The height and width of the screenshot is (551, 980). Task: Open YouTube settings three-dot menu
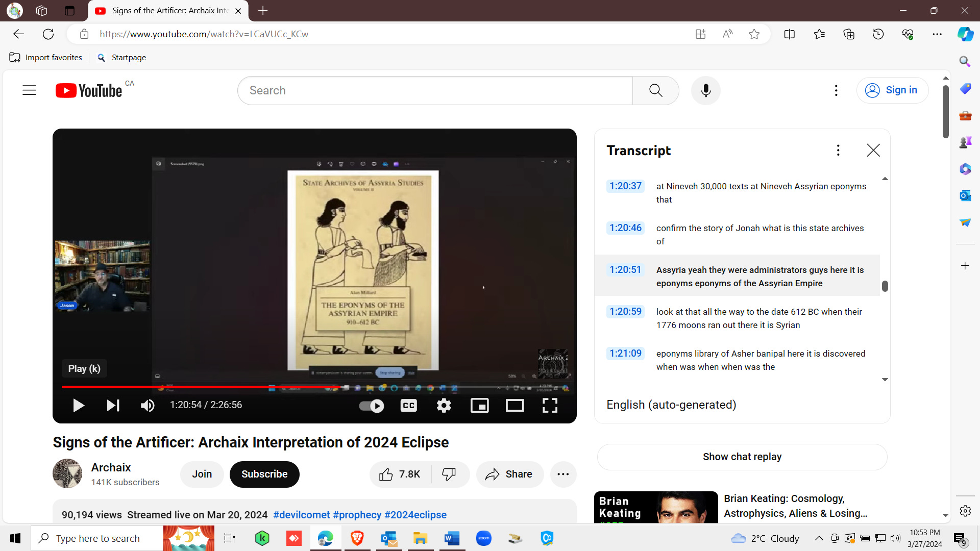(x=836, y=90)
